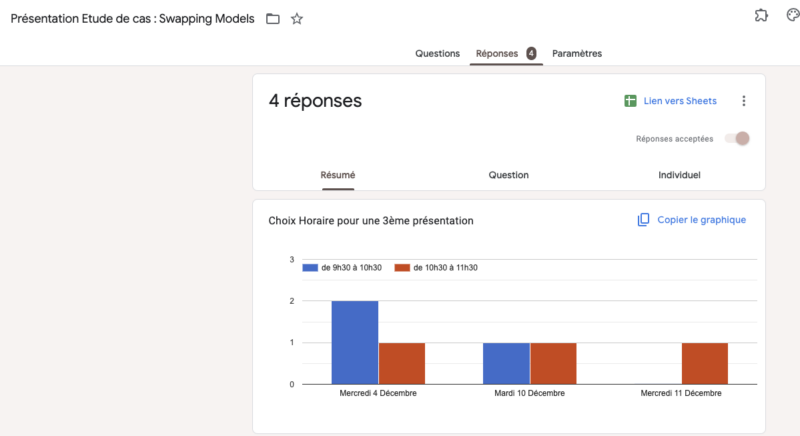800x436 pixels.
Task: Click the red legend swatch for 10h30
Action: (x=402, y=268)
